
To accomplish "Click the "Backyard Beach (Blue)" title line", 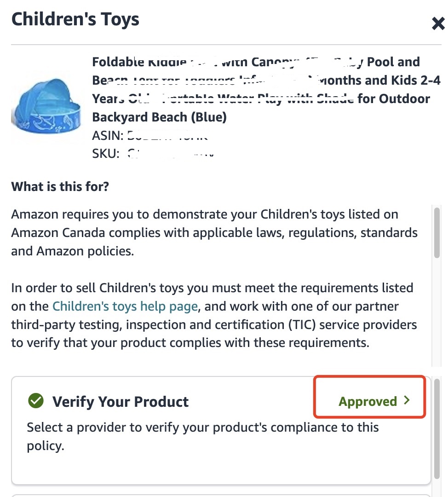I will (x=159, y=117).
